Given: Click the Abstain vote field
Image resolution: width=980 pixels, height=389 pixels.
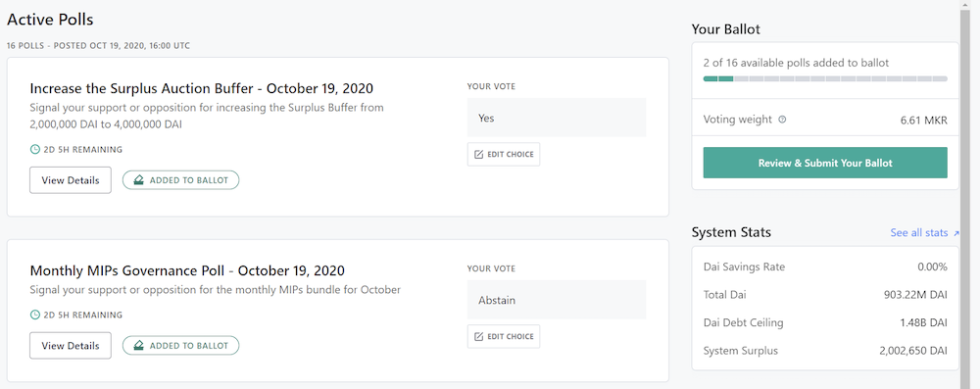Looking at the screenshot, I should point(557,300).
